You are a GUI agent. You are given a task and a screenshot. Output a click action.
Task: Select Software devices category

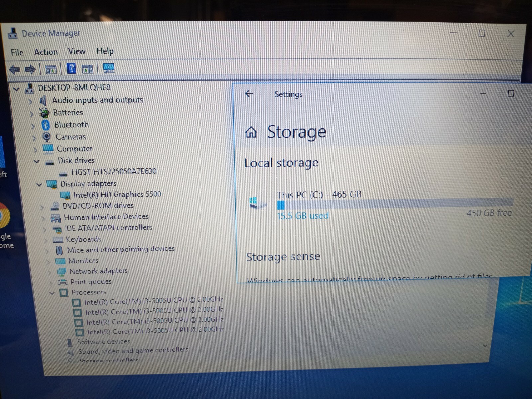click(x=104, y=342)
